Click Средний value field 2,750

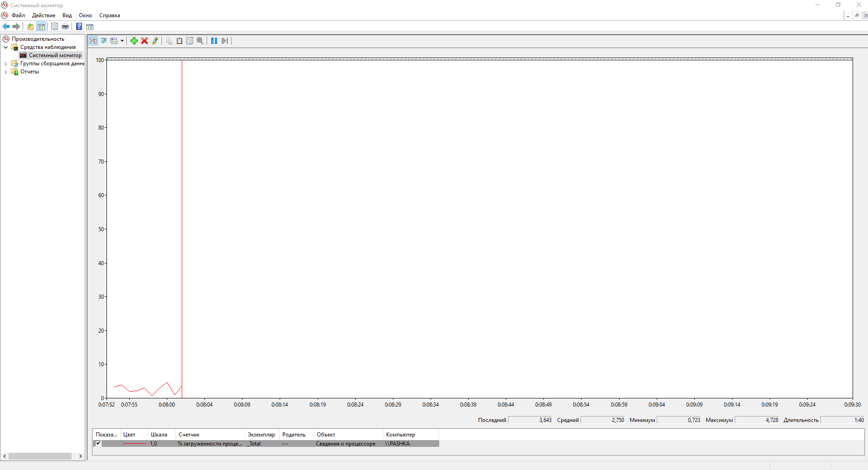(603, 420)
